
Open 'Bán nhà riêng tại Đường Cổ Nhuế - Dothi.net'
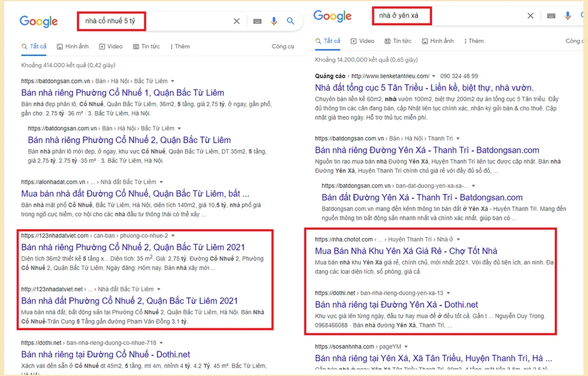[x=105, y=354]
